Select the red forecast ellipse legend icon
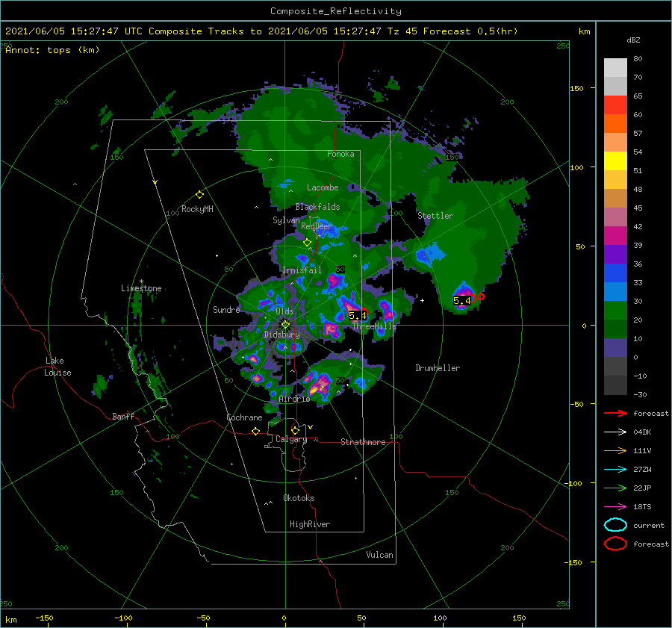The image size is (672, 628). pyautogui.click(x=615, y=544)
